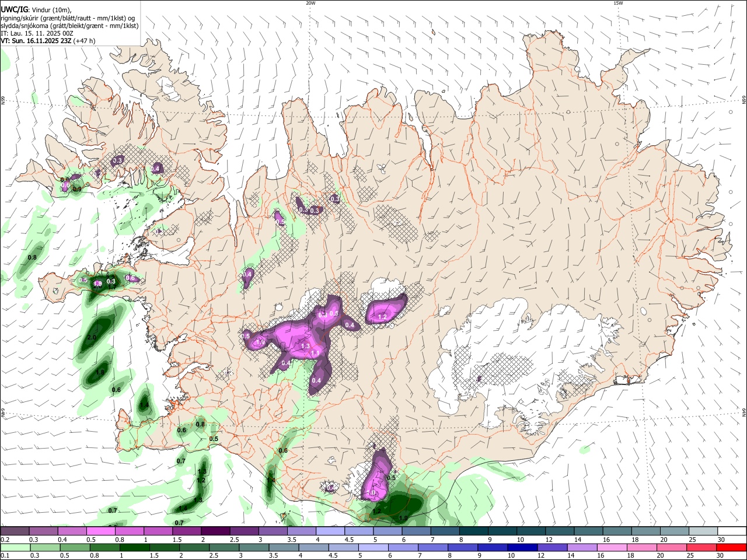
Task: Click the '2.0' rain value on map
Action: [x=92, y=337]
